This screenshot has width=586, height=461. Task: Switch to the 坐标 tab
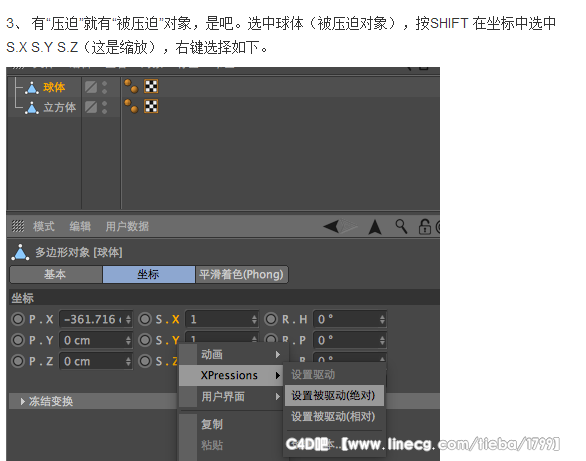[149, 275]
